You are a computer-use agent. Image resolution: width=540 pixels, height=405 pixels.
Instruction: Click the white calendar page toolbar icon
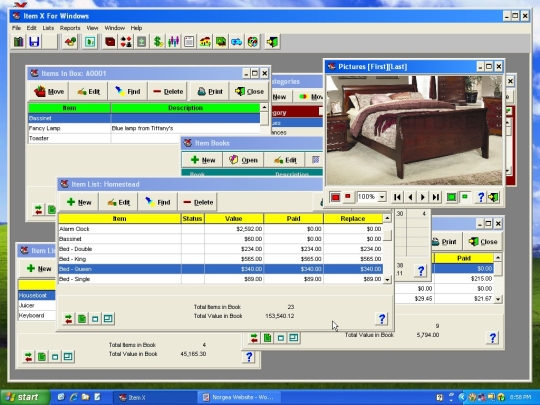point(189,42)
